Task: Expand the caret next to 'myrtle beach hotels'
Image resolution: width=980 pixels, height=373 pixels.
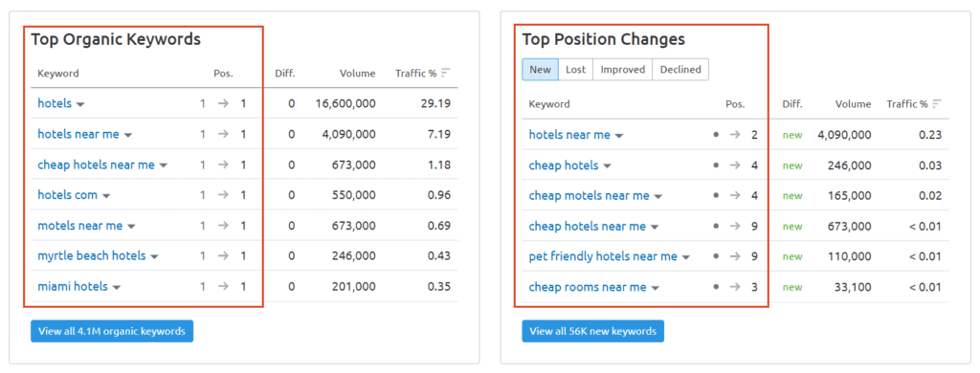Action: click(154, 256)
